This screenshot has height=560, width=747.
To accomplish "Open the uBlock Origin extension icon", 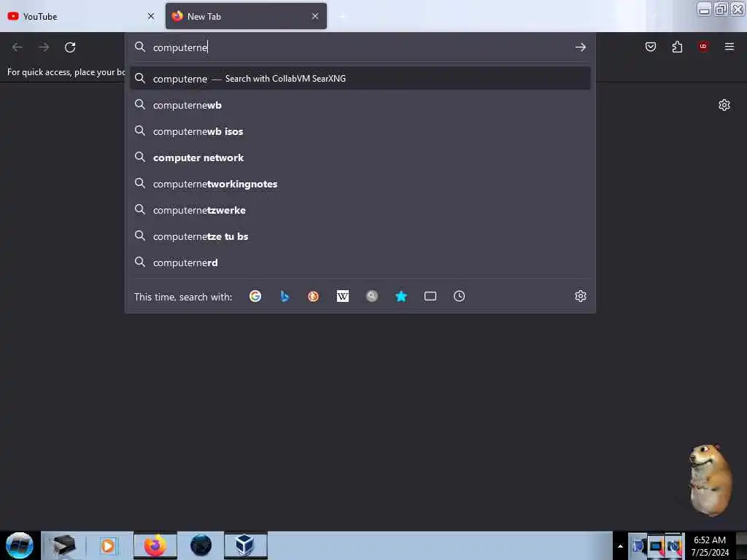I will [x=703, y=46].
